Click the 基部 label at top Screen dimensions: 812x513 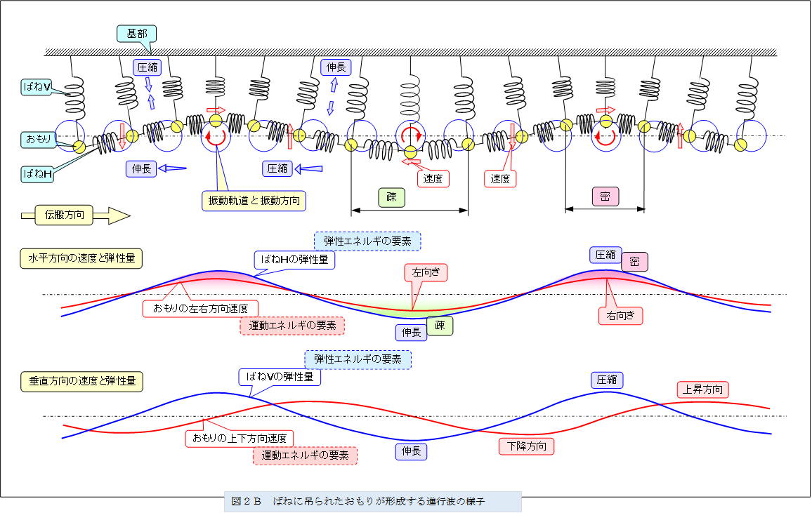pyautogui.click(x=136, y=34)
